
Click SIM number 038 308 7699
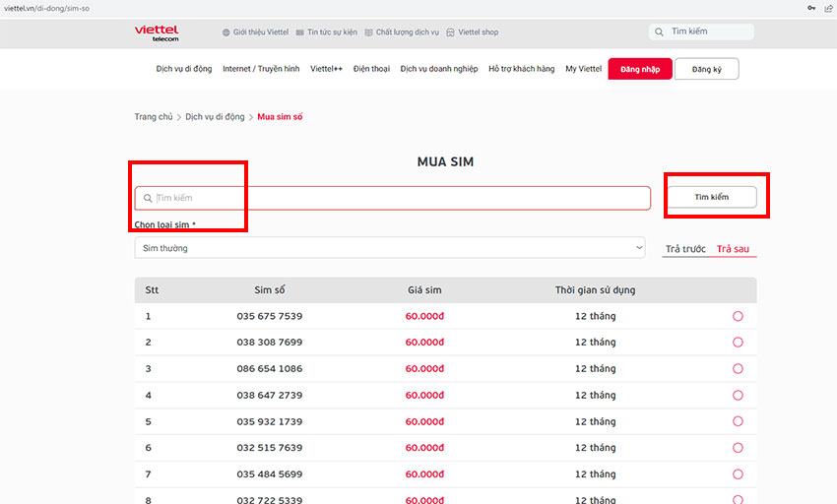point(270,343)
